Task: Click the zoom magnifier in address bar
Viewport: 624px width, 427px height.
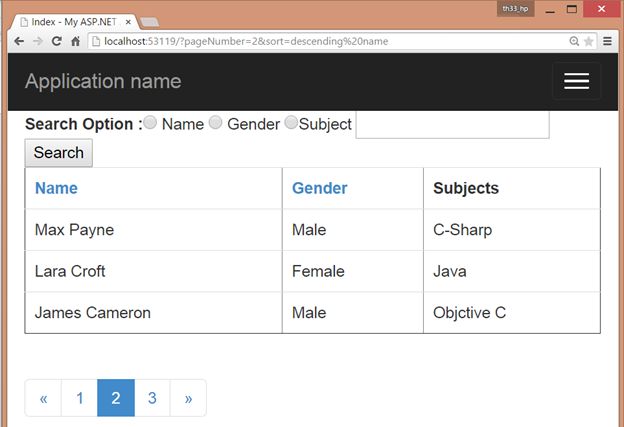Action: coord(574,41)
